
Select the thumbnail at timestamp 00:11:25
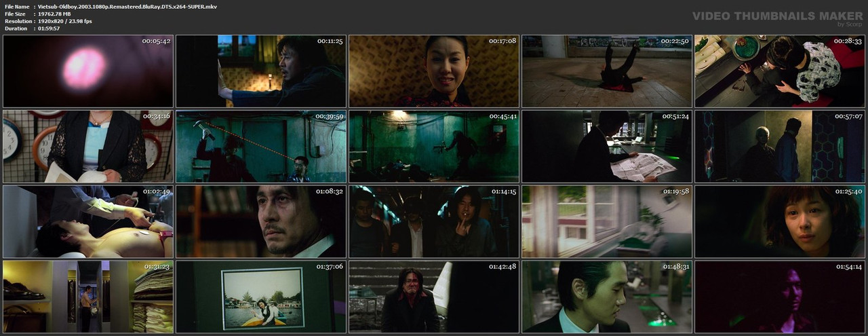[x=261, y=71]
